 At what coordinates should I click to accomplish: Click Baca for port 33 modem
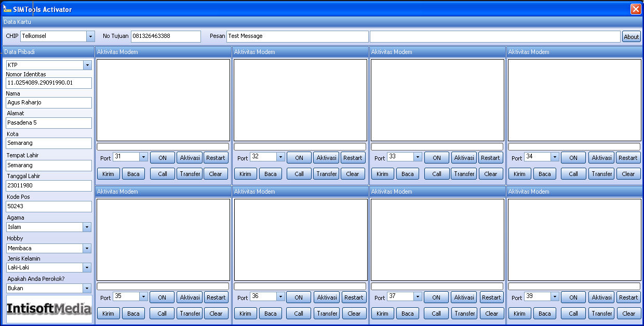[408, 174]
